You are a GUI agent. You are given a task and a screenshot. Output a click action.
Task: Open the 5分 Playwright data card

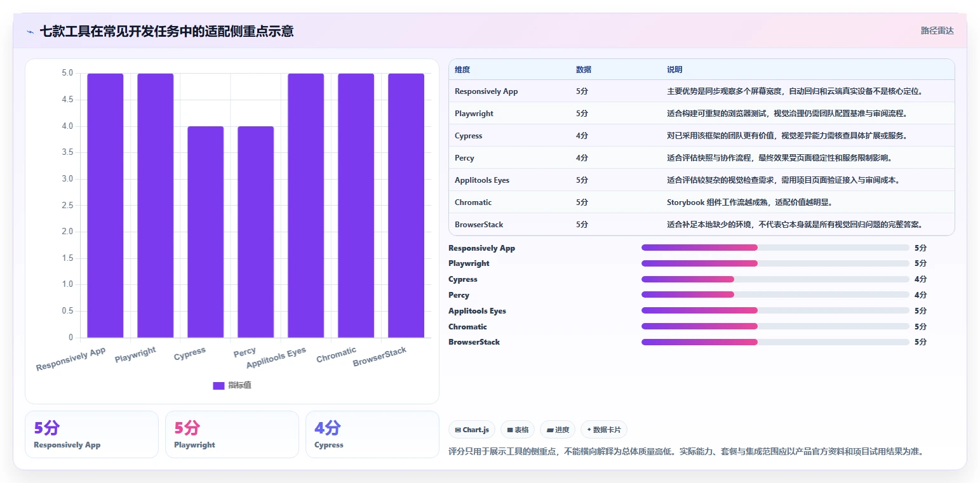pos(232,434)
